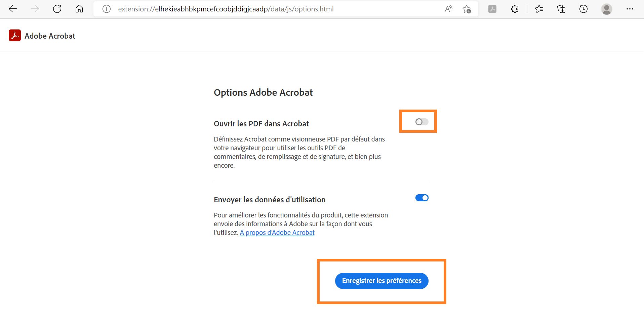The width and height of the screenshot is (644, 326).
Task: Click the Adobe Acrobat extension toolbar icon
Action: coord(492,9)
